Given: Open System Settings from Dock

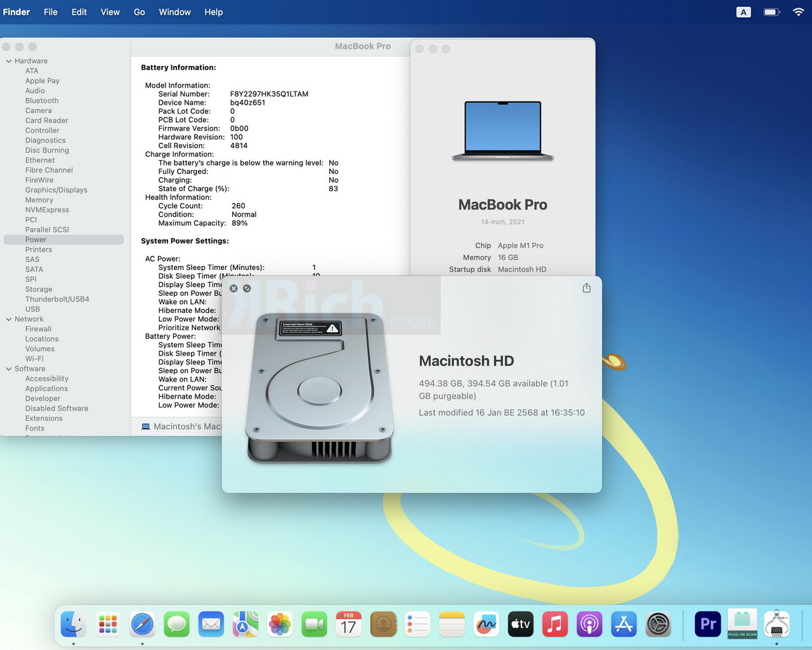Looking at the screenshot, I should click(x=658, y=625).
